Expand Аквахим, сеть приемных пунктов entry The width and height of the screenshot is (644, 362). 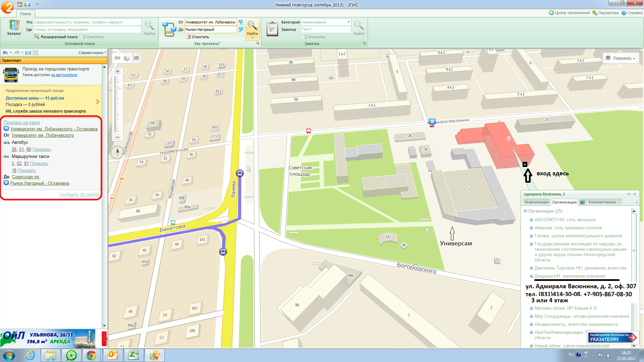pyautogui.click(x=531, y=228)
